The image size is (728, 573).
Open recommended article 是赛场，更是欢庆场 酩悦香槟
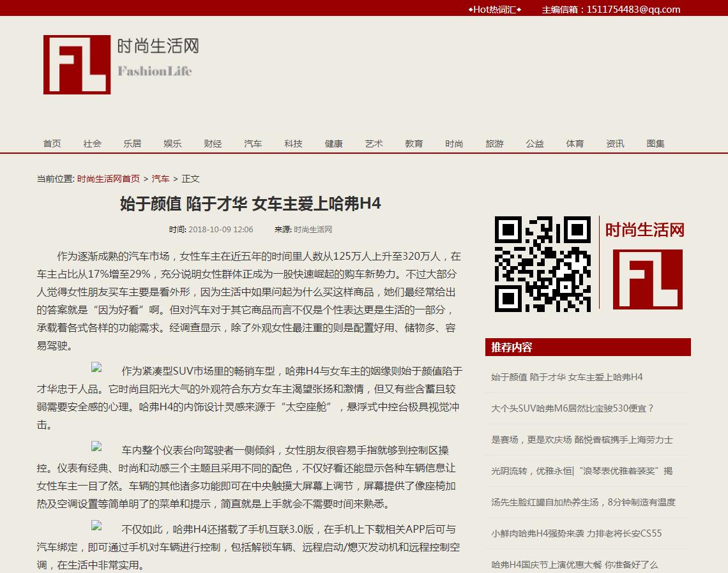(x=582, y=440)
